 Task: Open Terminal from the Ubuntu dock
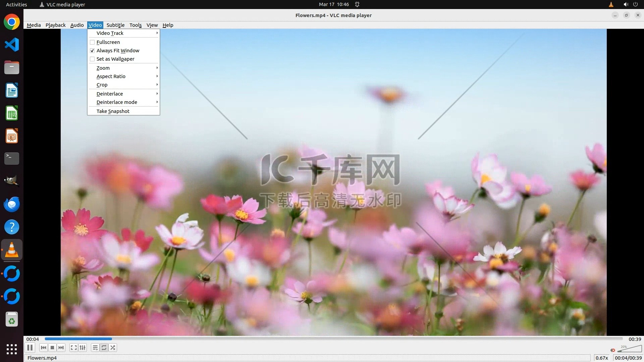[x=12, y=158]
